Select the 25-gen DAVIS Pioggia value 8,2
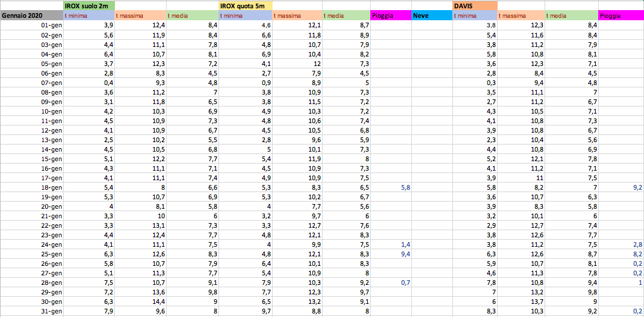The image size is (644, 317). pos(621,254)
